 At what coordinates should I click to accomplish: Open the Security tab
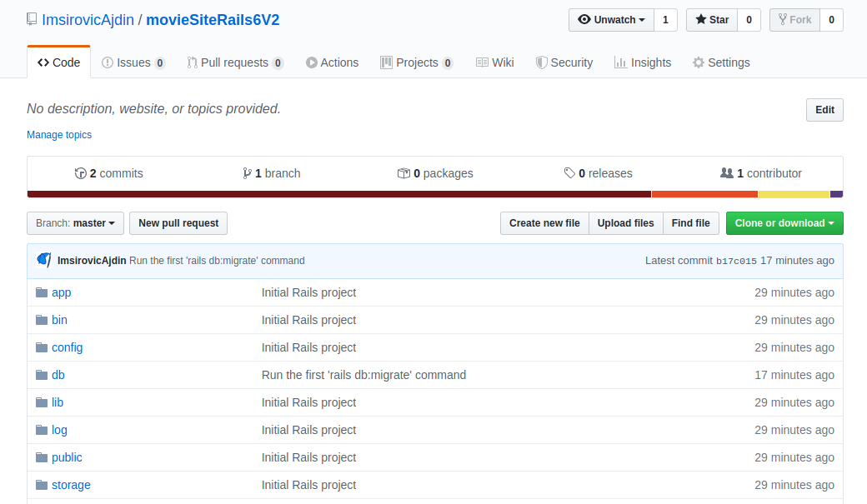[564, 62]
